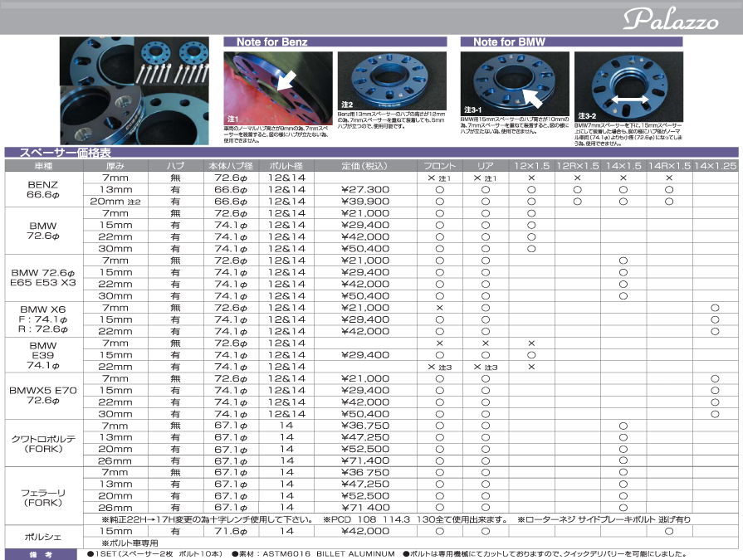Click the ポルシェ row label
The width and height of the screenshot is (743, 560).
point(43,537)
